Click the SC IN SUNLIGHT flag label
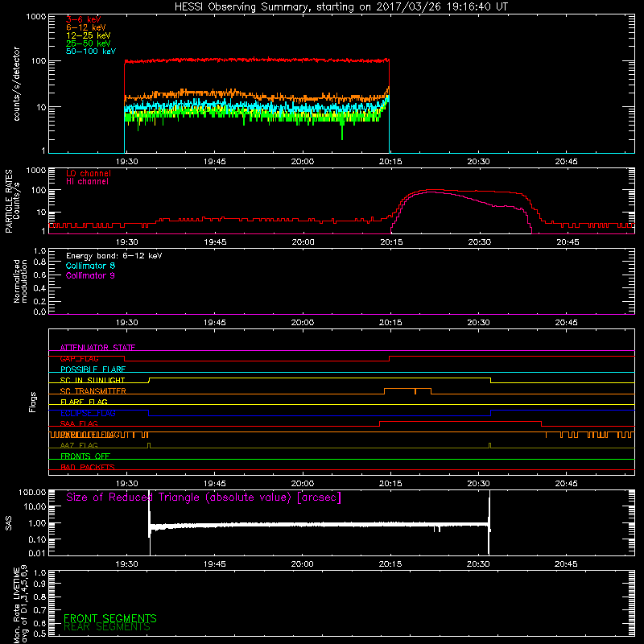Screen dimensions: 644x644 coord(93,380)
